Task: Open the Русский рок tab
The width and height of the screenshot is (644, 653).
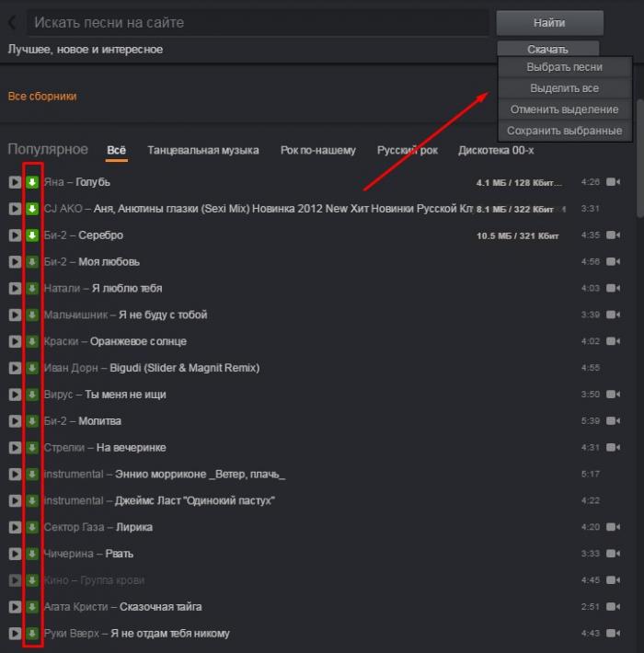Action: [408, 150]
